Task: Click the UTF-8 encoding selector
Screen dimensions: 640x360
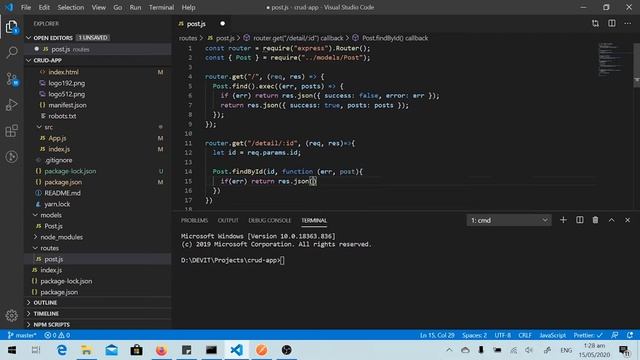Action: pyautogui.click(x=502, y=335)
